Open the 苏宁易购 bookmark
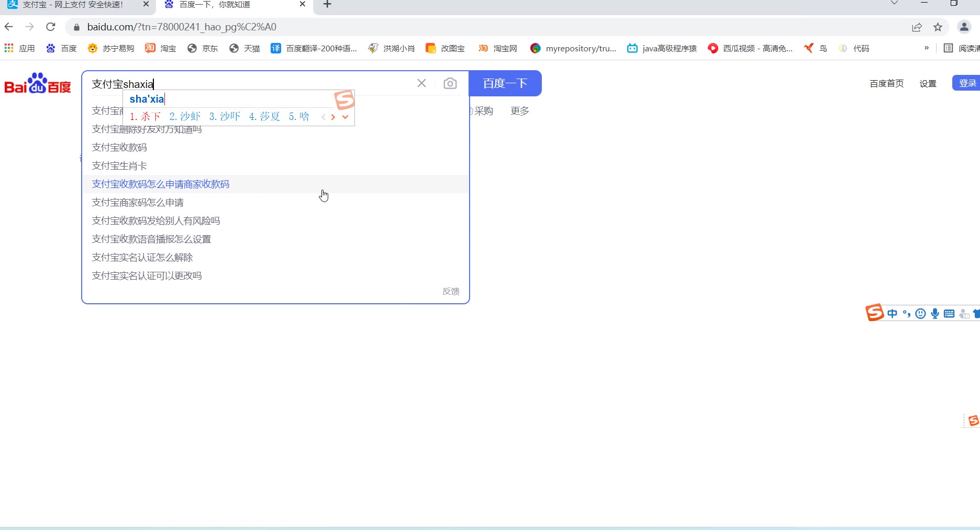 tap(111, 48)
